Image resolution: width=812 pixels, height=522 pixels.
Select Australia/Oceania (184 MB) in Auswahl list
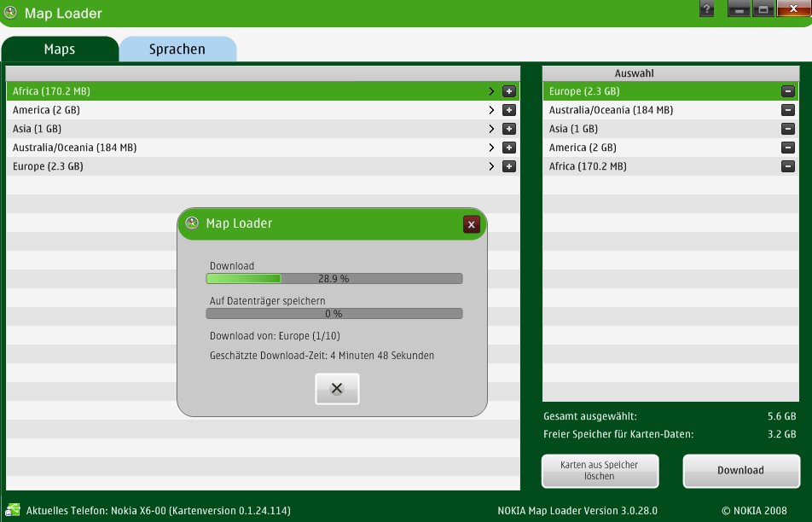(x=670, y=110)
